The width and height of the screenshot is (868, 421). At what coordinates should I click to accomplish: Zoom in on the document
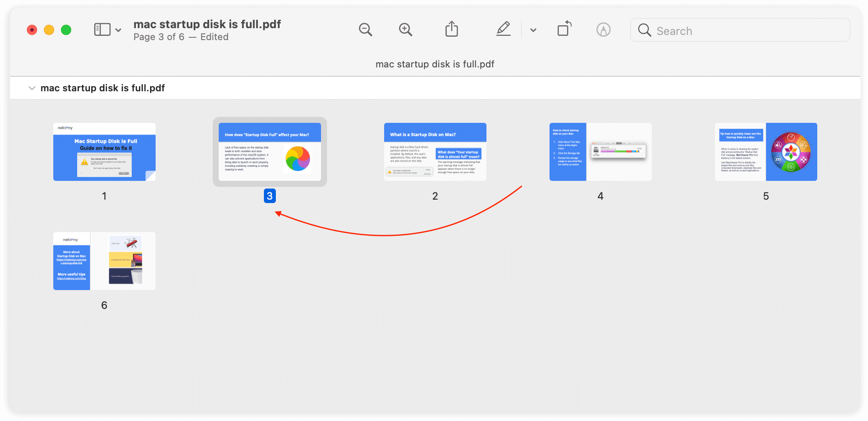click(x=405, y=29)
